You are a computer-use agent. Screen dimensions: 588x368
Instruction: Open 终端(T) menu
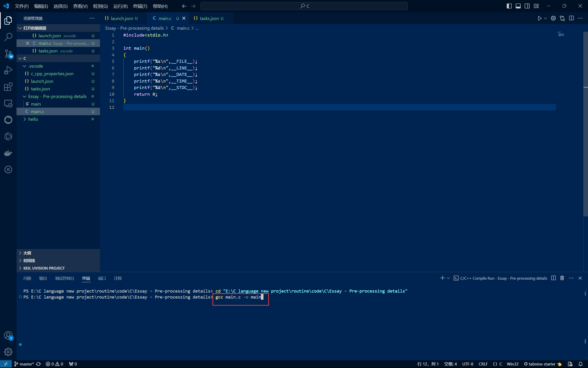pyautogui.click(x=140, y=6)
